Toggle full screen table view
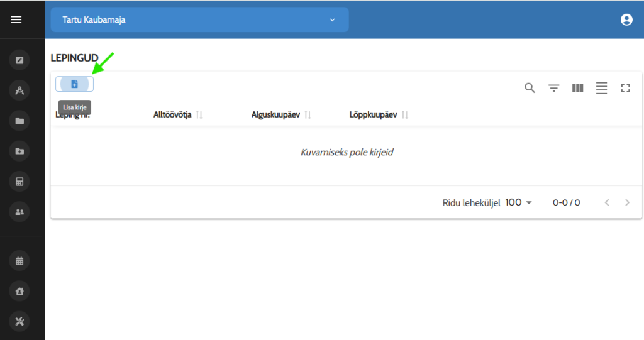This screenshot has width=644, height=340. [x=625, y=88]
